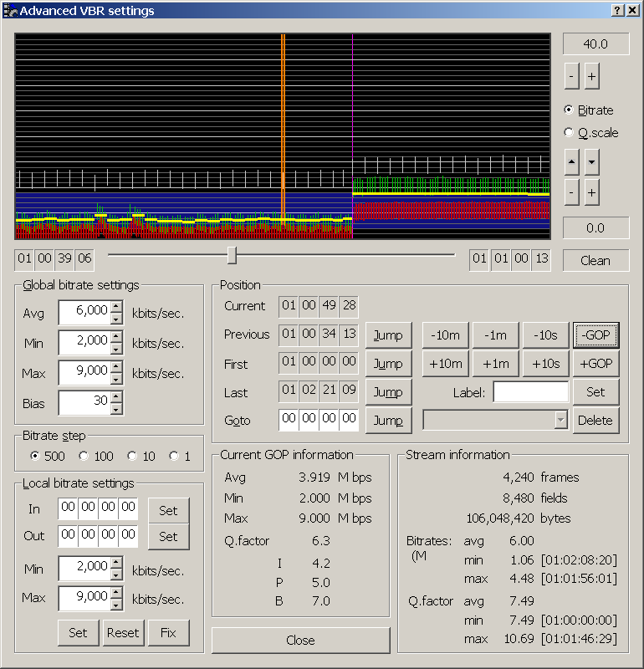Click Set beside the In timecode
Viewport: 644px width, 669px height.
pyautogui.click(x=169, y=510)
